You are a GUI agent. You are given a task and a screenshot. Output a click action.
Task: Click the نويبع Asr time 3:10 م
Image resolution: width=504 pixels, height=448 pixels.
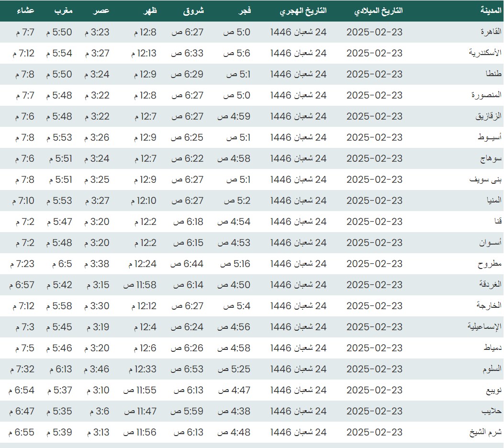(x=98, y=390)
